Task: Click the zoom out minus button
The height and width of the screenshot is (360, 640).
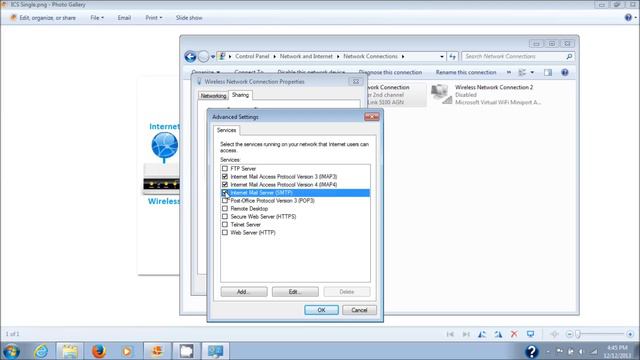Action: [569, 334]
